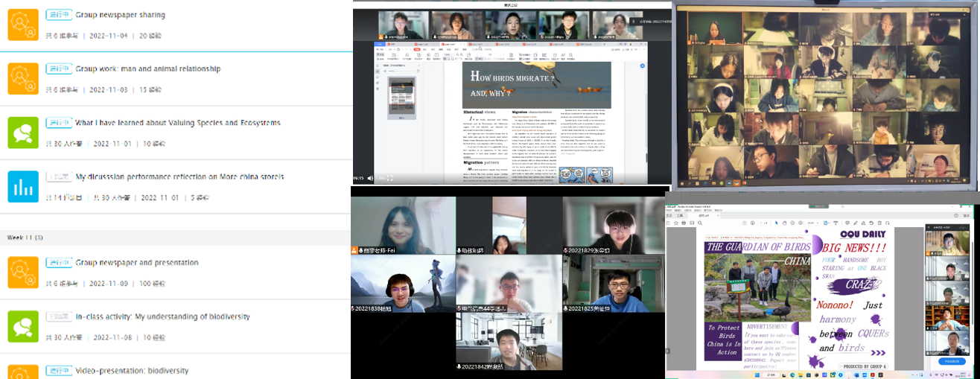Select the 2022-11-04 date of Group newspaper sharing
Screen dimensions: 980x379
coord(109,36)
